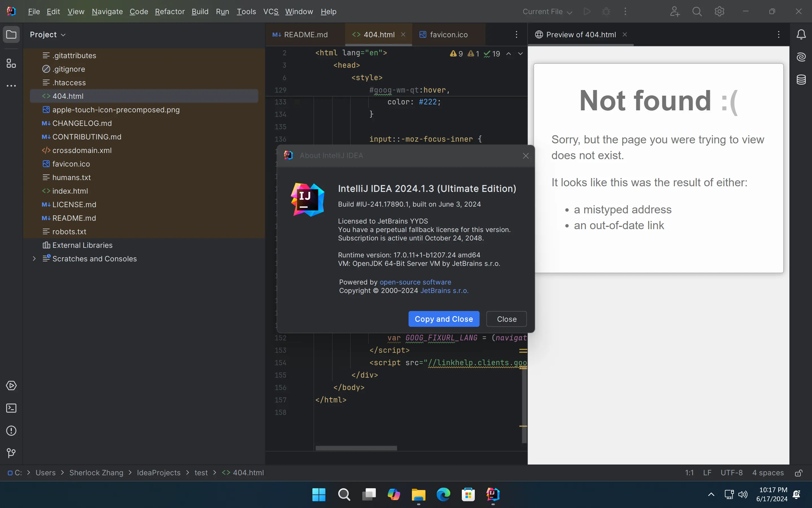Open editor tabs options menu dots
Screen dimensions: 812x508
(x=517, y=34)
